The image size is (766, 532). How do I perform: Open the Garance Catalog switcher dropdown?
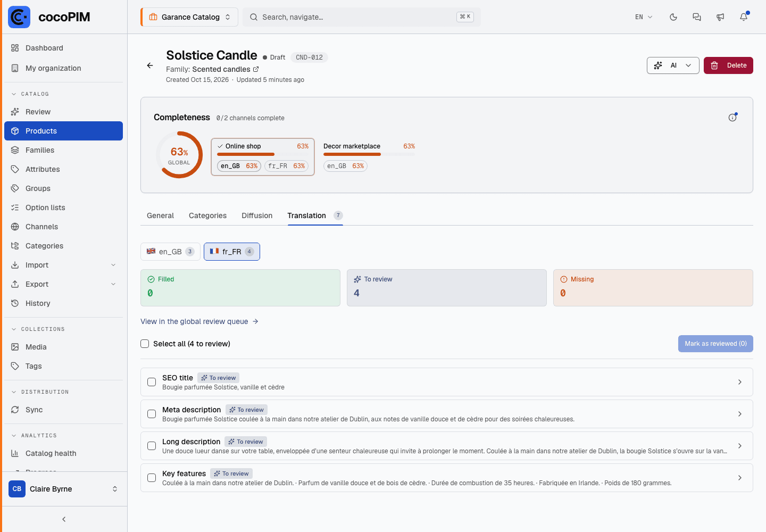tap(189, 17)
